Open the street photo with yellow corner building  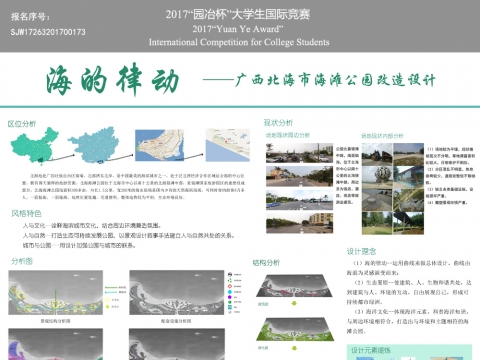pyautogui.click(x=299, y=176)
